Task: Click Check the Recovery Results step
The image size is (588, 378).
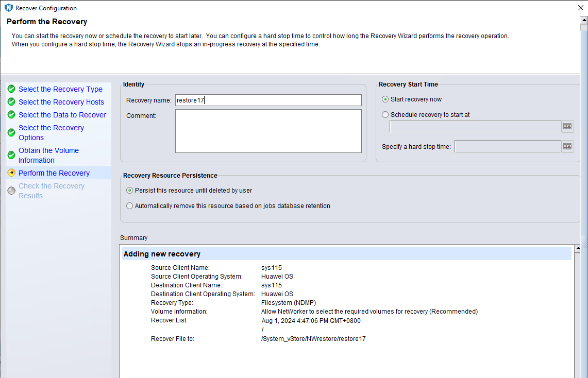Action: (x=52, y=191)
